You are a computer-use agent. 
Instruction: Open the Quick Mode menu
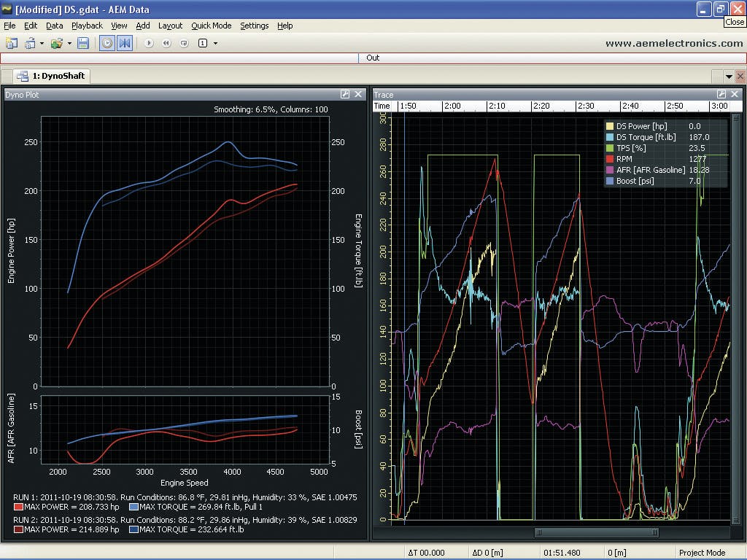[211, 26]
